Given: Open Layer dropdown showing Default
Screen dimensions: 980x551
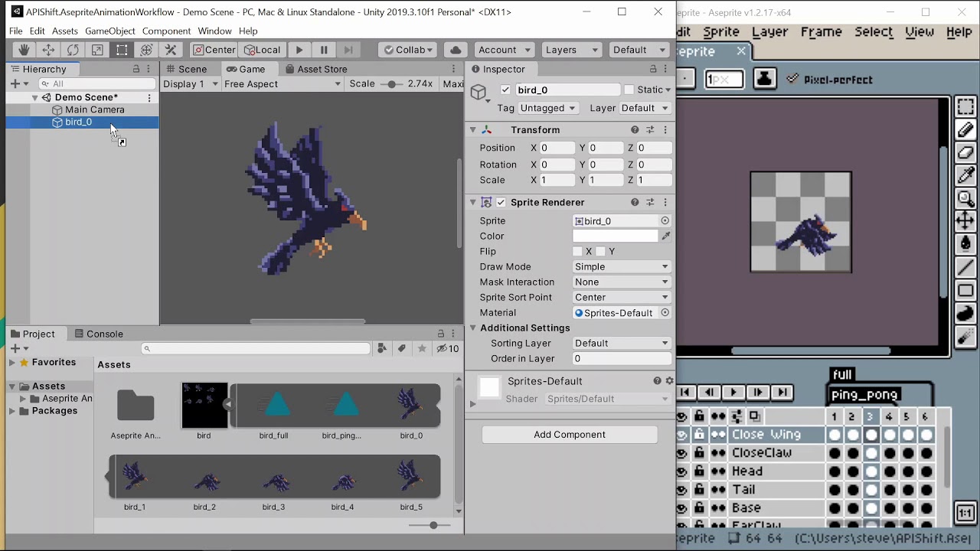Looking at the screenshot, I should click(645, 108).
